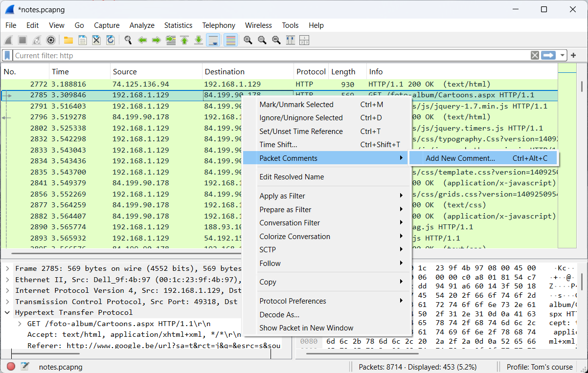Open the capture options gear icon
Image resolution: width=588 pixels, height=373 pixels.
pos(50,40)
